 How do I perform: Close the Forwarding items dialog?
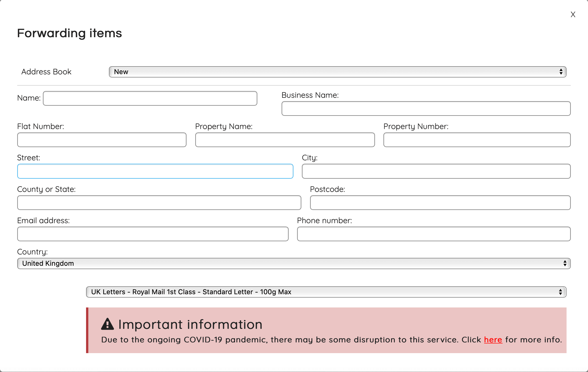pos(573,14)
